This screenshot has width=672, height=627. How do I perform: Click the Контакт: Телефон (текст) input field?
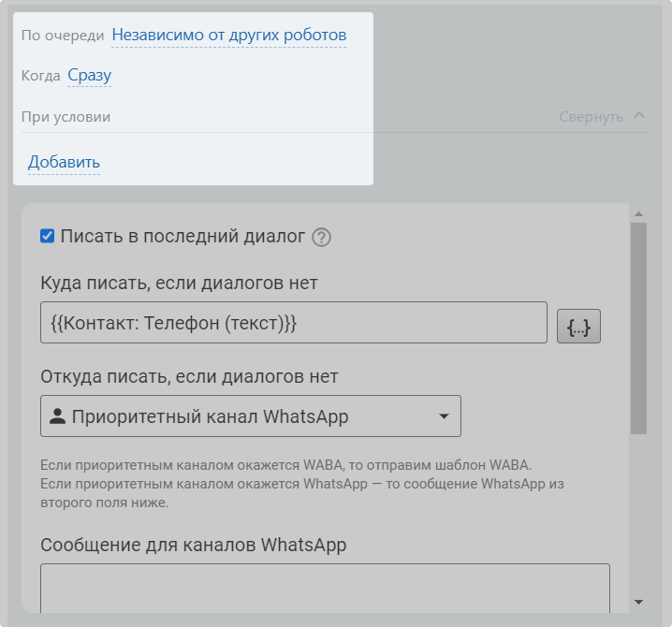tap(293, 323)
